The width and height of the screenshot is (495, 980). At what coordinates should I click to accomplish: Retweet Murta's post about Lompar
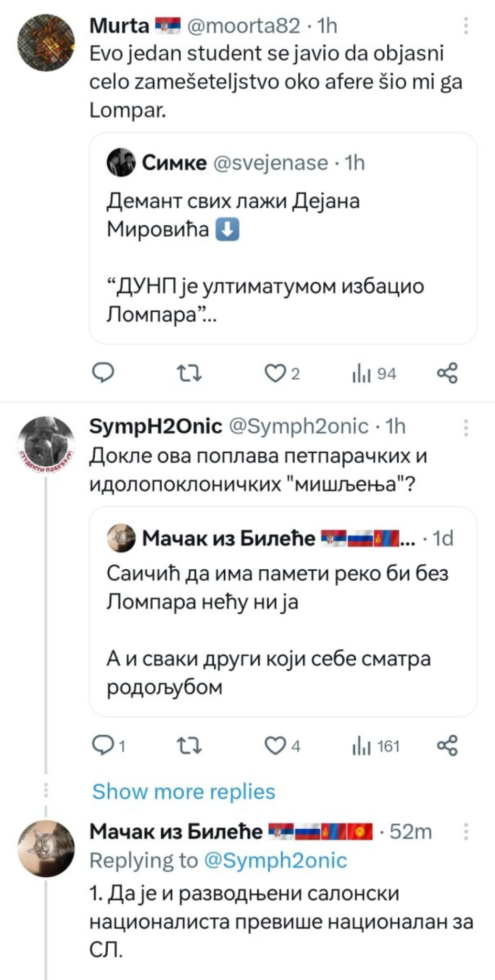189,374
